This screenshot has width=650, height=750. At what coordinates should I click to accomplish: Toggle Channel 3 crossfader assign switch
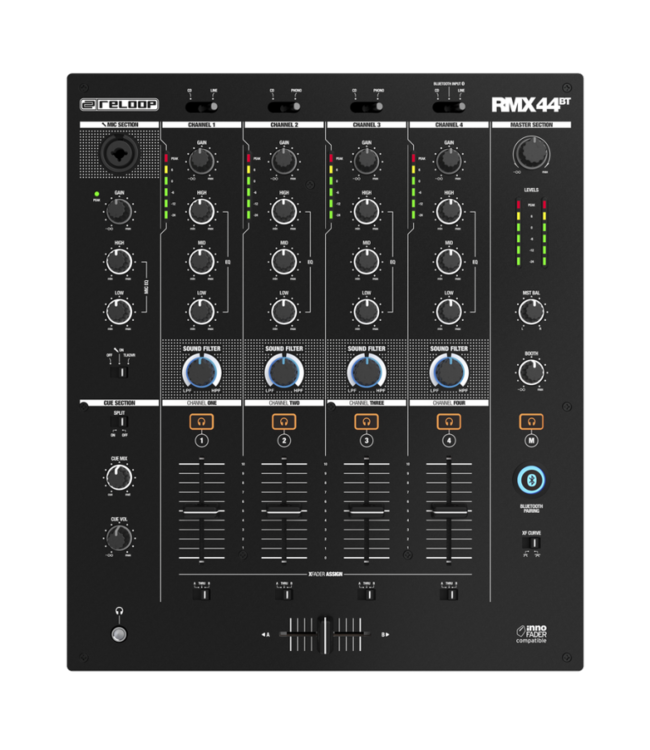tap(366, 594)
